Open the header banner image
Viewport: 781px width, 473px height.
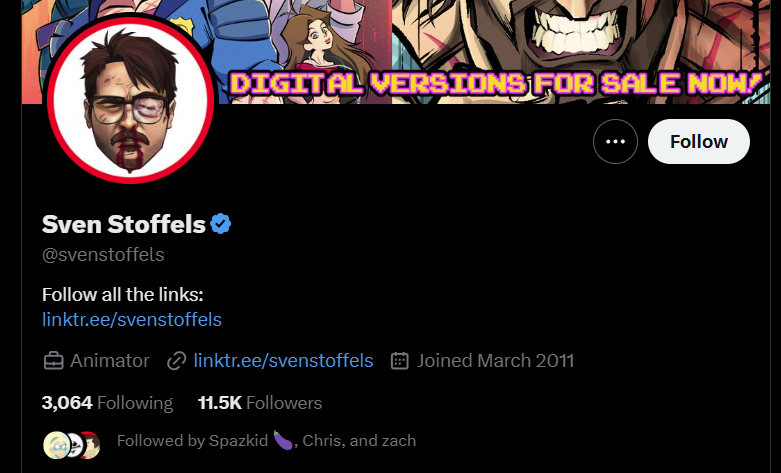point(396,52)
